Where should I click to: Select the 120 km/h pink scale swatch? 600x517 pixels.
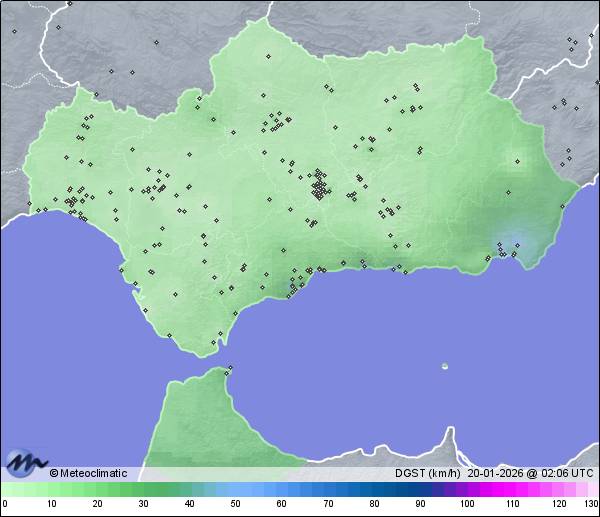pos(558,489)
